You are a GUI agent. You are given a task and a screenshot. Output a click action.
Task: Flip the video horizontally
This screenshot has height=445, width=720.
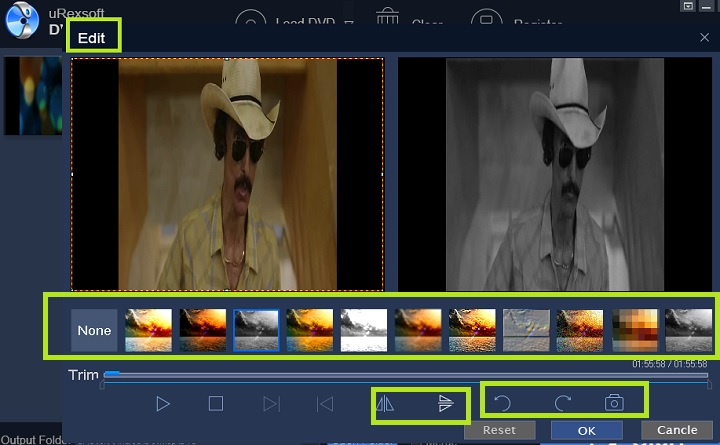point(385,404)
